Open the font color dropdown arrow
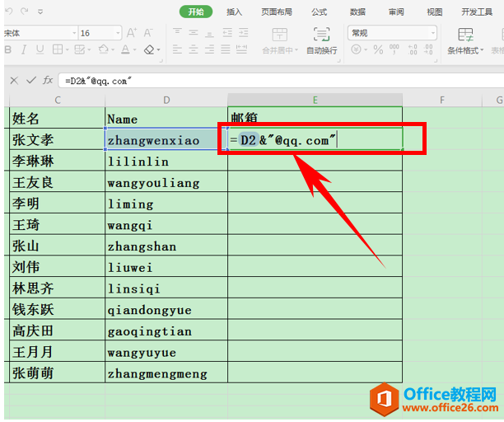504x422 pixels. click(135, 49)
